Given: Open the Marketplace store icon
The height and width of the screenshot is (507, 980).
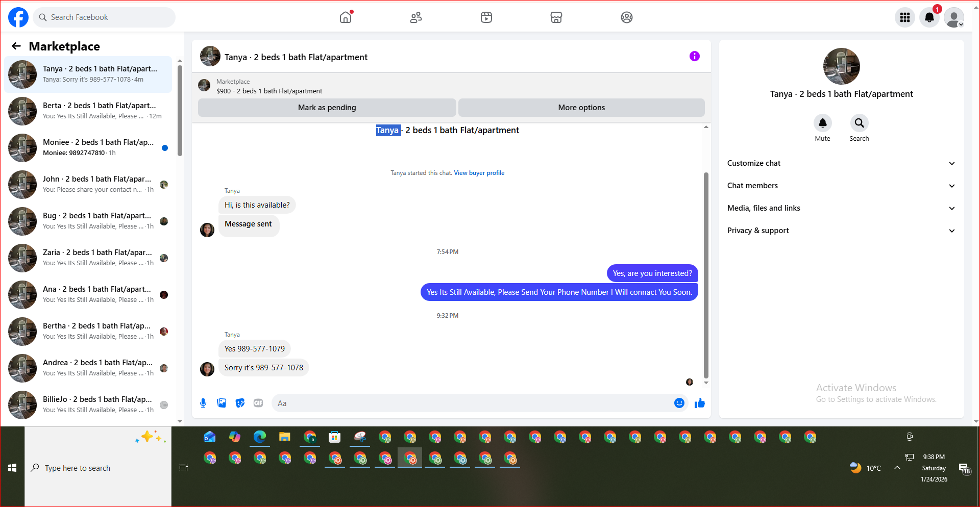Looking at the screenshot, I should (x=556, y=17).
